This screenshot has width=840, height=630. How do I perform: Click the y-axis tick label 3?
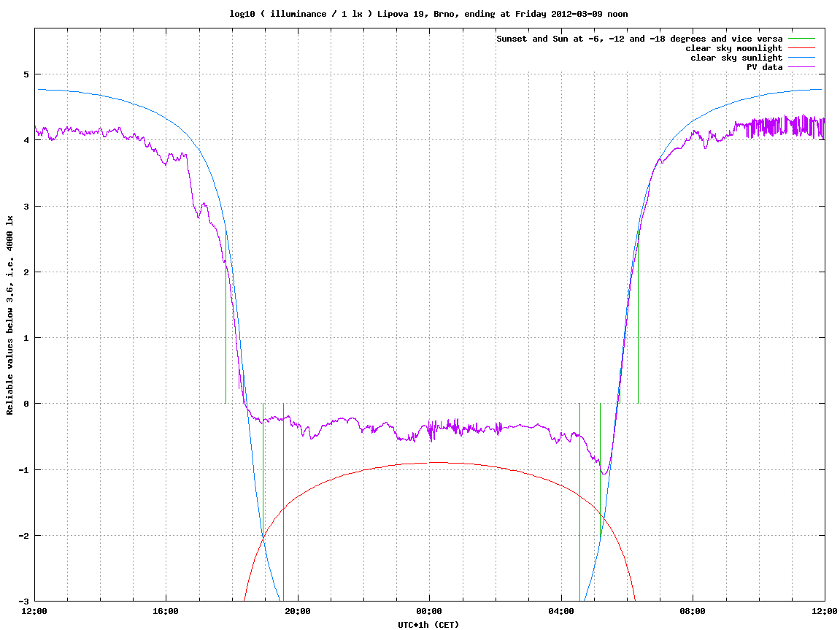pos(26,207)
